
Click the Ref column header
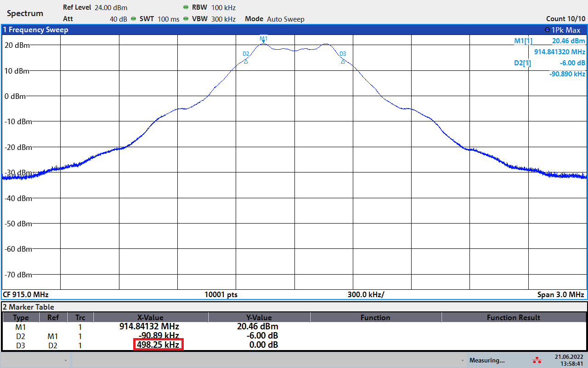(x=53, y=317)
